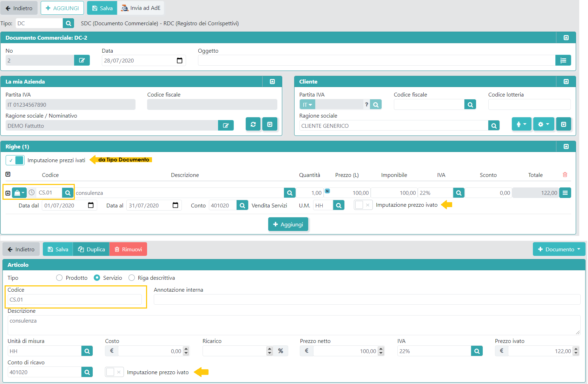This screenshot has height=384, width=588.
Task: Search the consulenza description
Action: pyautogui.click(x=290, y=193)
